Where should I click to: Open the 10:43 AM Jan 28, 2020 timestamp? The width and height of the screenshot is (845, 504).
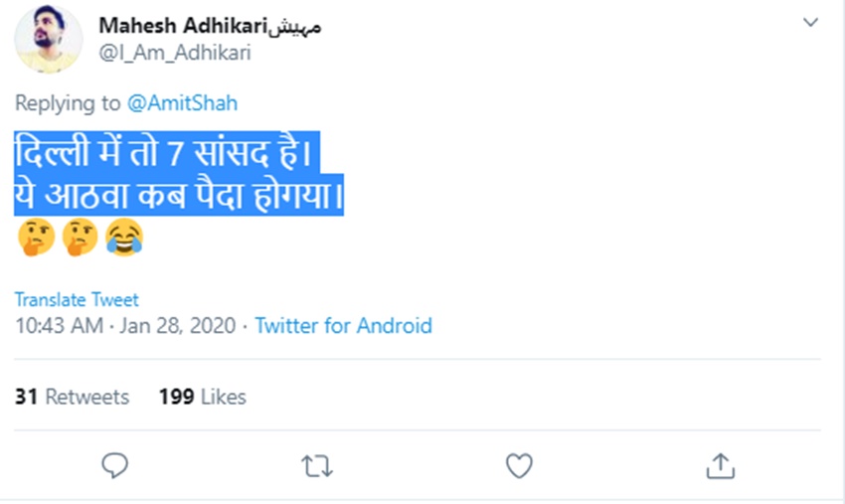point(124,325)
